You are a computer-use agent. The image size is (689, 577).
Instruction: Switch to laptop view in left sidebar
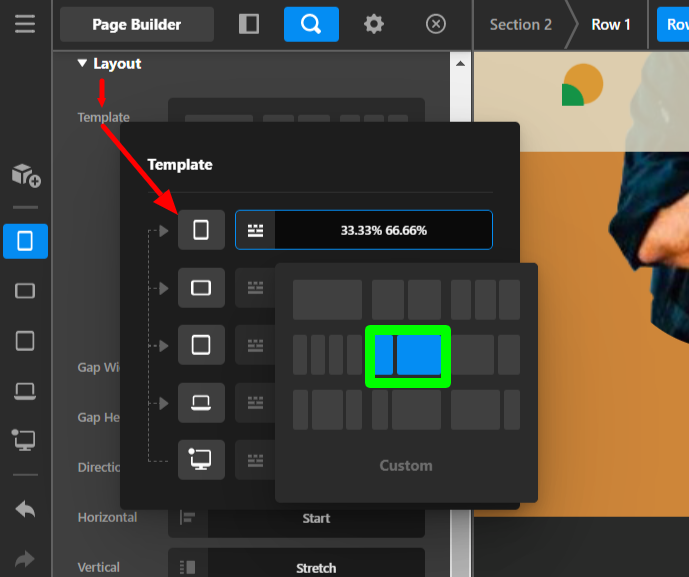click(25, 390)
